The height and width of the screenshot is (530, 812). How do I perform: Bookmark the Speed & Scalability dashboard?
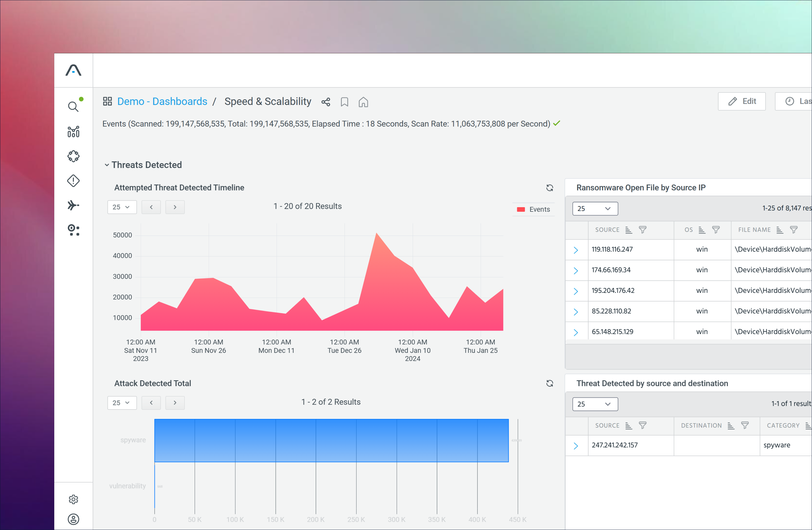(345, 102)
